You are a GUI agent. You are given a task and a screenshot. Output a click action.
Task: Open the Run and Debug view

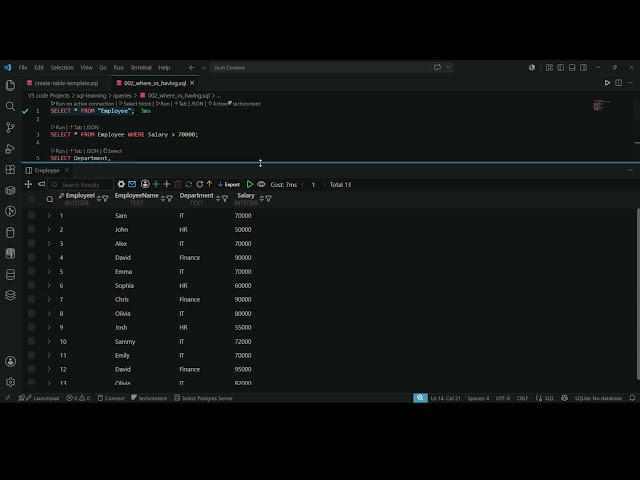pos(10,149)
